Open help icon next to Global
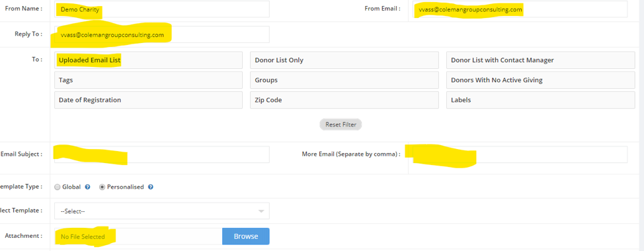Viewport: 644px width, 251px height. pyautogui.click(x=87, y=187)
